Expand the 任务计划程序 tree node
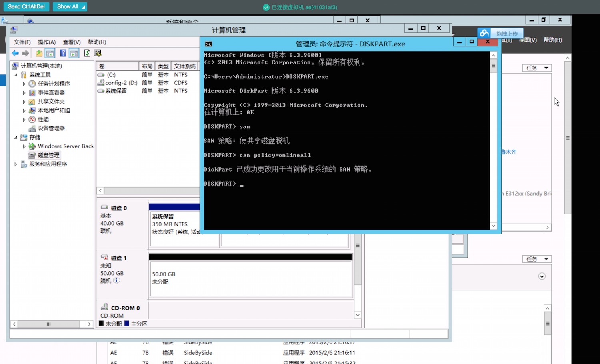Screen dimensions: 600x364 (24, 84)
